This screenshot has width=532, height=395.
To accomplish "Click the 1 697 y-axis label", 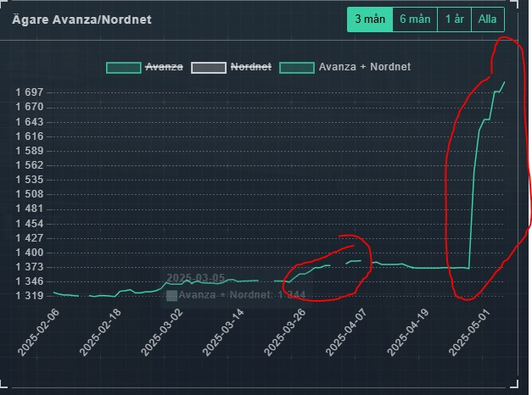I will point(30,92).
